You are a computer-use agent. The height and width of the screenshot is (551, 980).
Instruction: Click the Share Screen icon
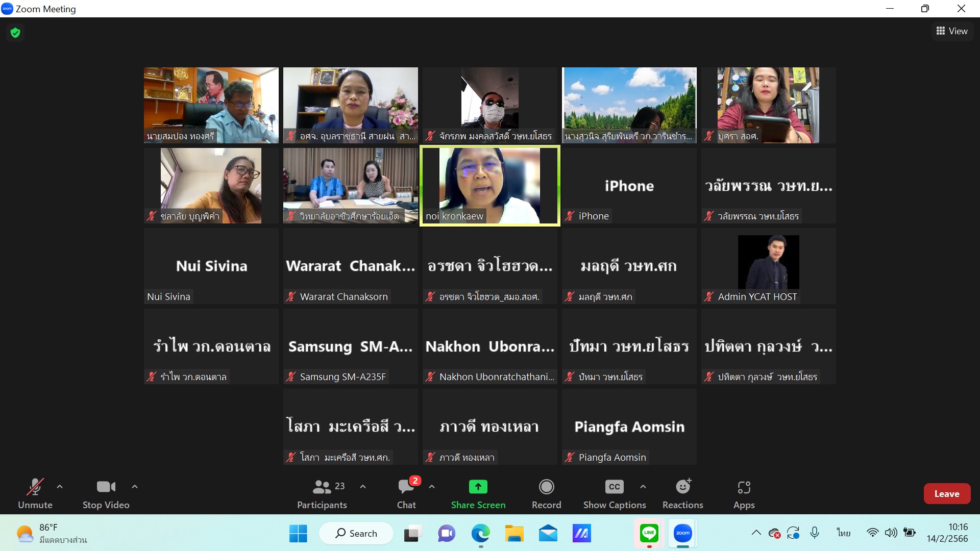coord(478,487)
